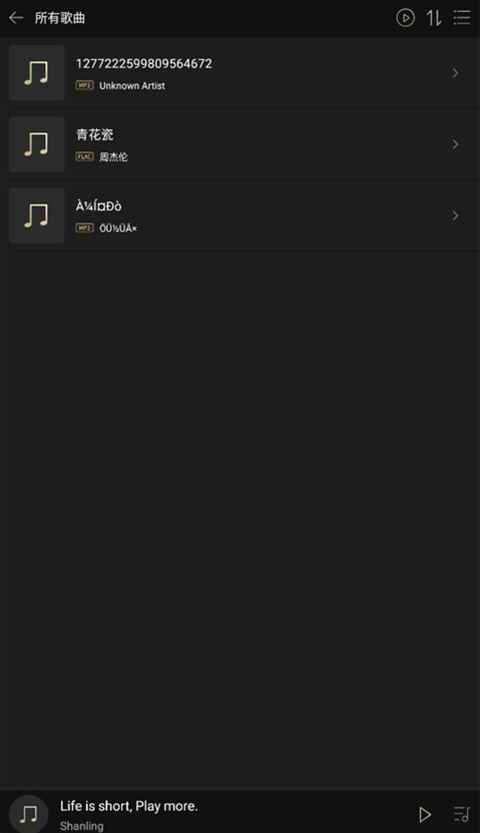Play the song titled À¼Í¤Ðò
Viewport: 480px width, 833px height.
click(x=240, y=215)
